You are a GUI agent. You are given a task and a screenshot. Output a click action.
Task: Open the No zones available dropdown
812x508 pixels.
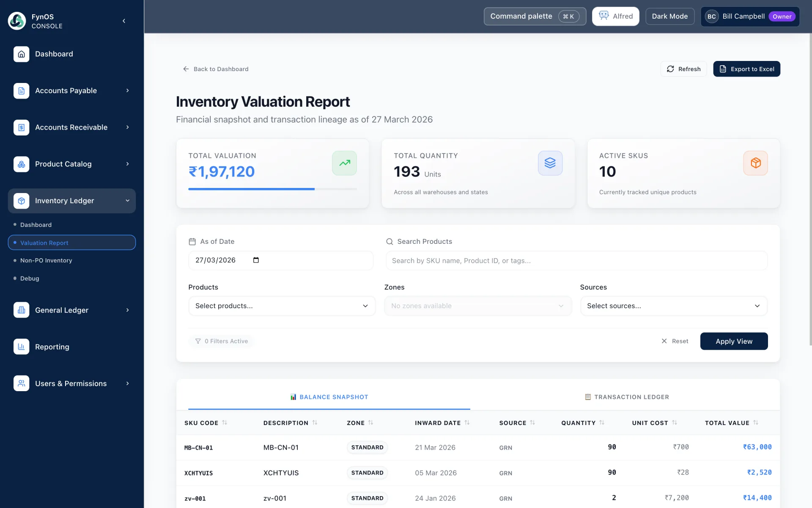click(x=478, y=306)
